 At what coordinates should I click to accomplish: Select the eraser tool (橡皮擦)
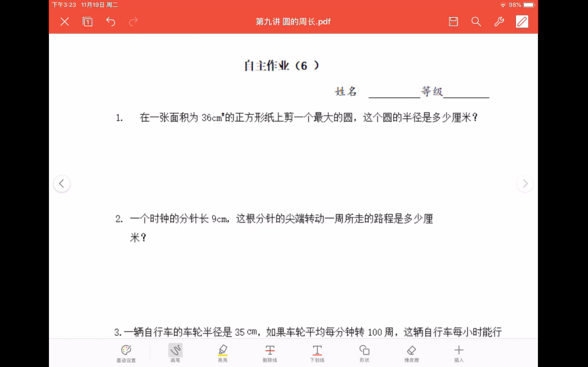(x=412, y=354)
